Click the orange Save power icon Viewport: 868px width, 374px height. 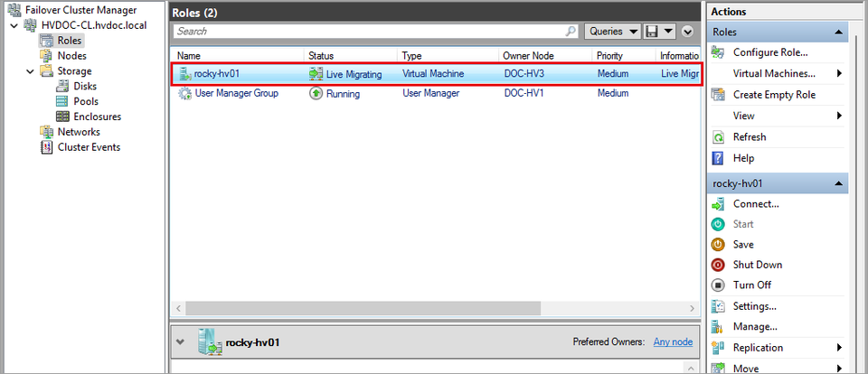coord(718,245)
